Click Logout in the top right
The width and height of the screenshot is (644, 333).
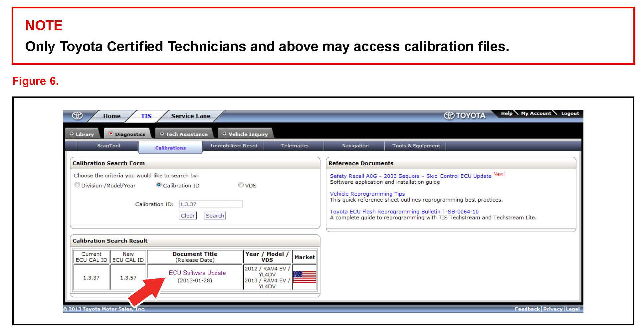[570, 113]
